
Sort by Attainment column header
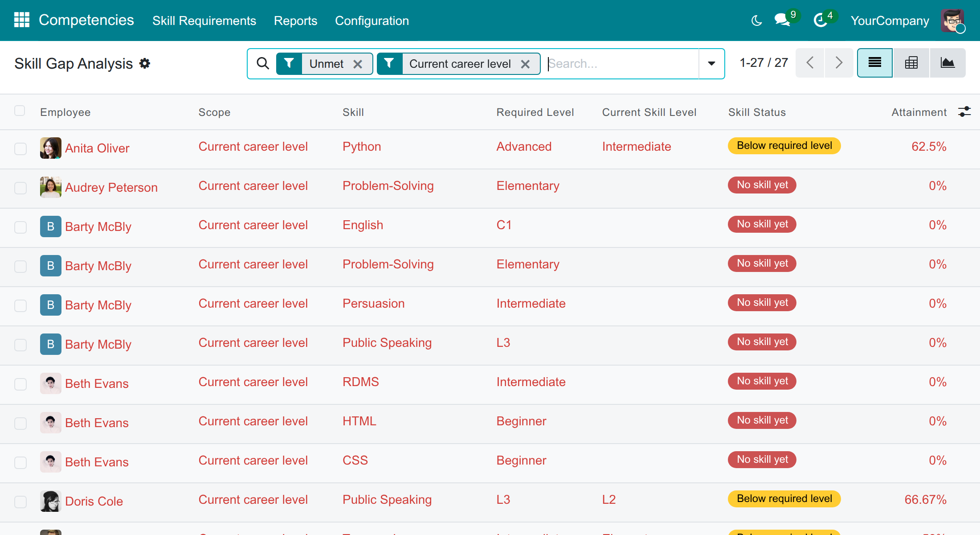point(919,112)
